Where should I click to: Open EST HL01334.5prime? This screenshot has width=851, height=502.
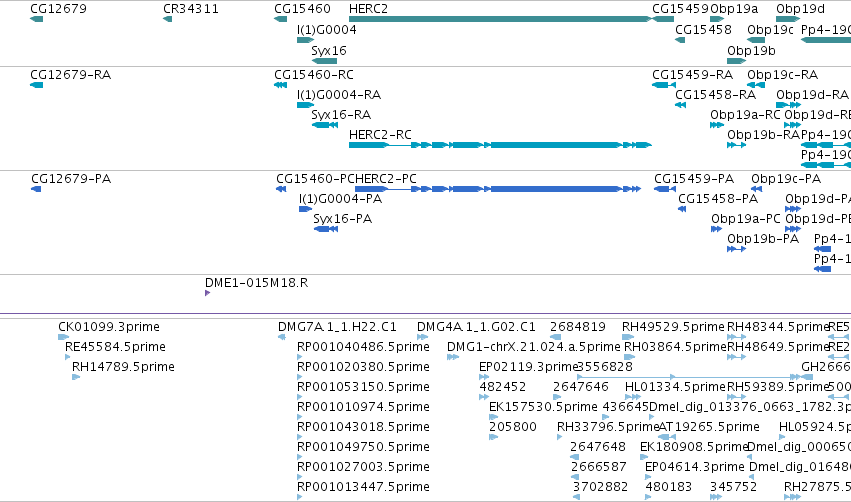(675, 387)
